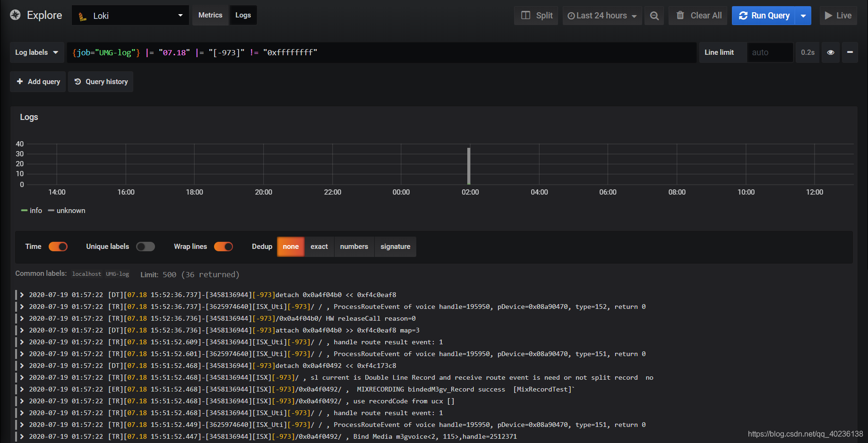Select Dedup signature option
This screenshot has width=868, height=443.
coord(395,247)
